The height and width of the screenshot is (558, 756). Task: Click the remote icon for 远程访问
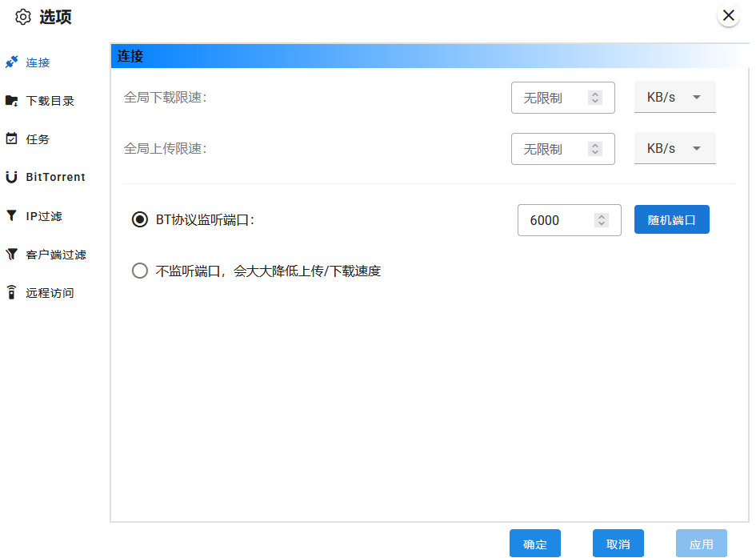(11, 293)
